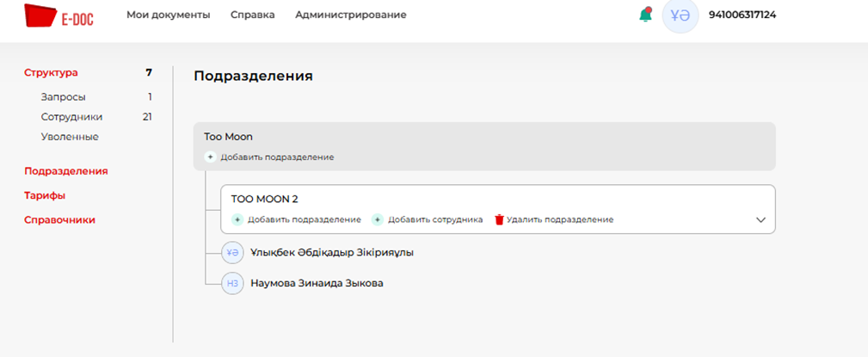Open Сотрудники list in sidebar

(71, 117)
